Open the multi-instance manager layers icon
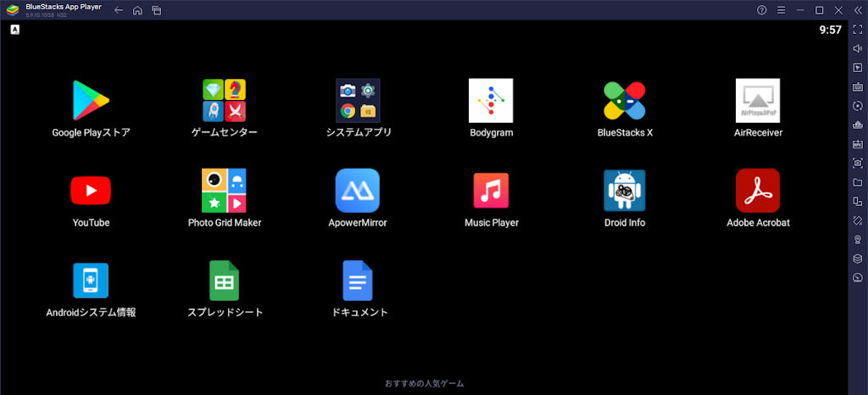This screenshot has height=395, width=868. [858, 259]
